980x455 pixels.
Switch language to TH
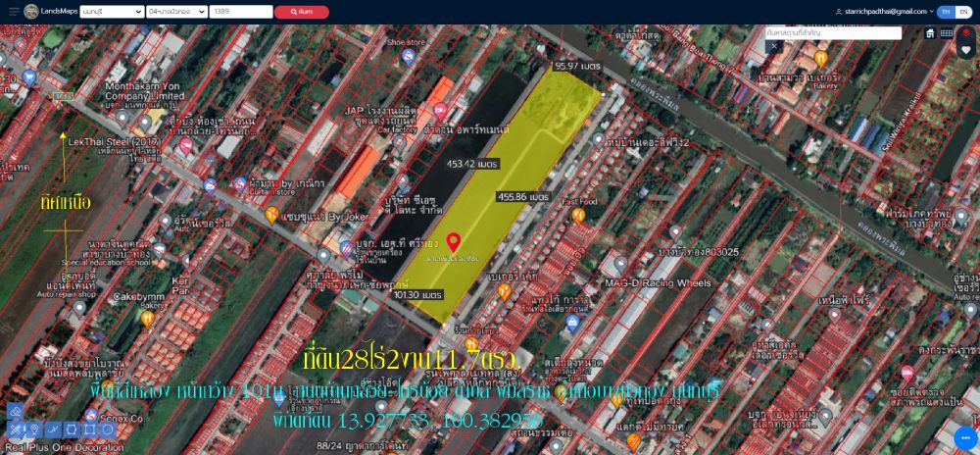945,12
